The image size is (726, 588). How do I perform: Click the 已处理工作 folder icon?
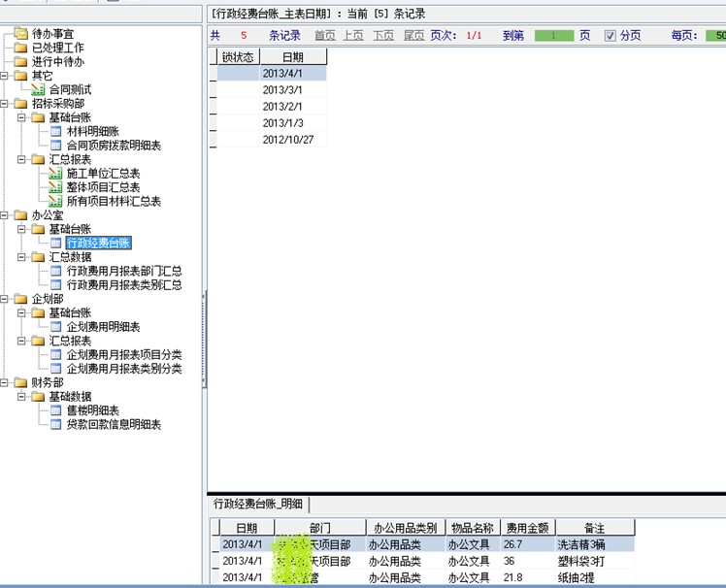click(20, 48)
